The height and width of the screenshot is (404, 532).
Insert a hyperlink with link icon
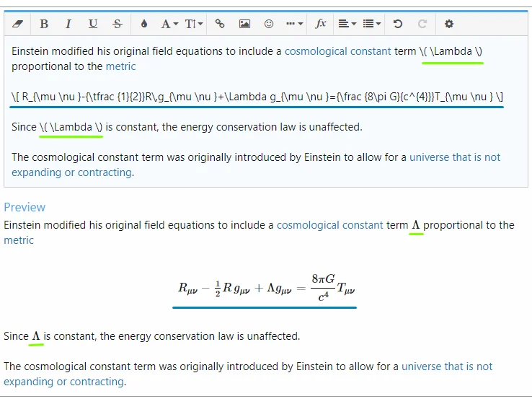pos(220,24)
